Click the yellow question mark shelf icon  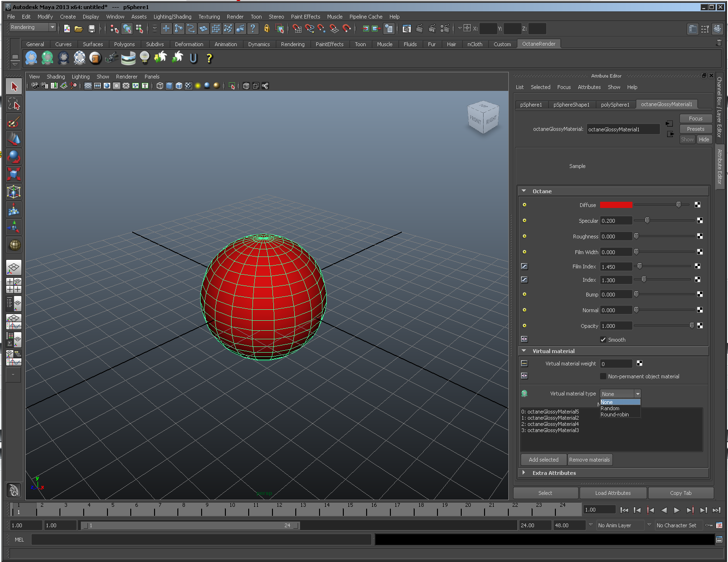pos(209,58)
